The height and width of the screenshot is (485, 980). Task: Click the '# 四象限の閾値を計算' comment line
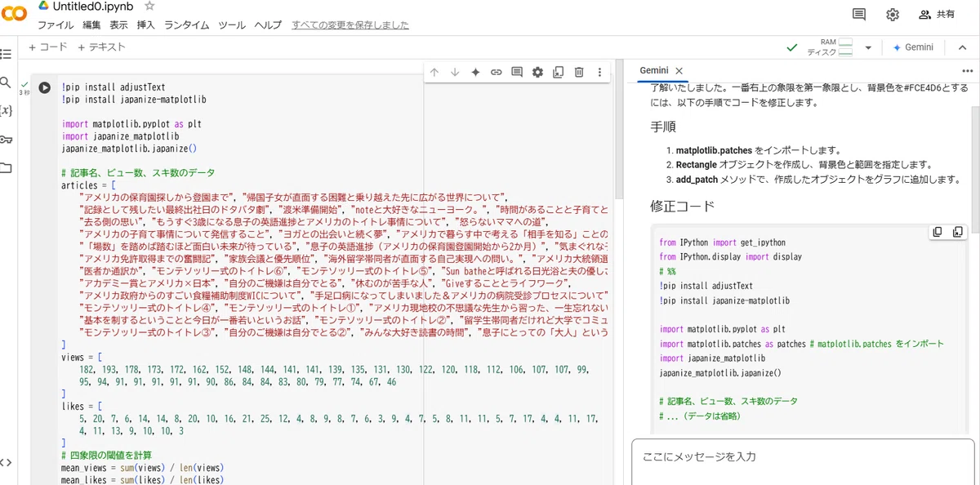click(x=107, y=455)
